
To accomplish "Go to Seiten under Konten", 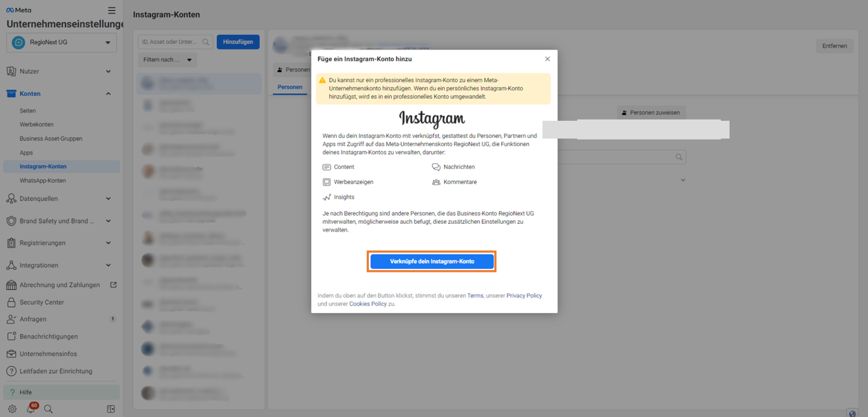I will click(28, 111).
